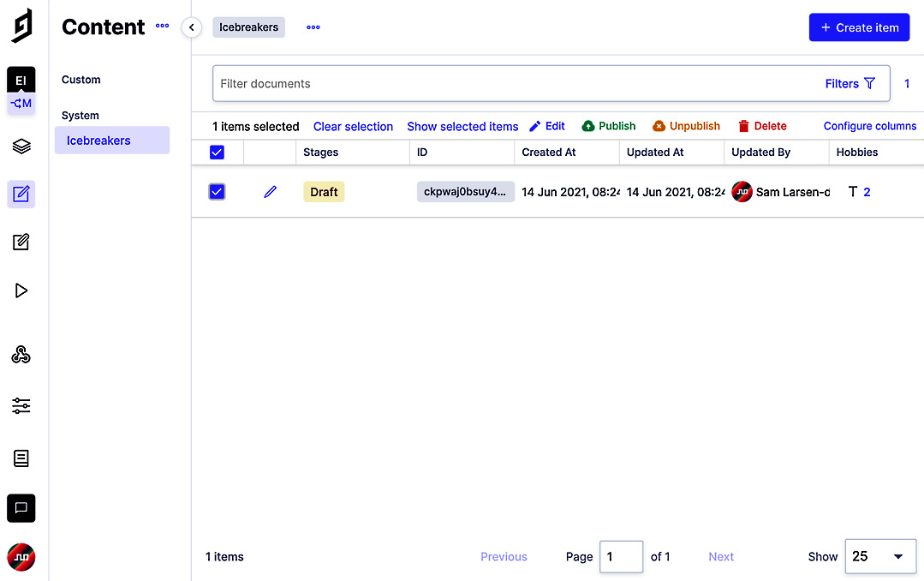The height and width of the screenshot is (581, 924).
Task: Click the webhooks icon in the sidebar
Action: [21, 354]
